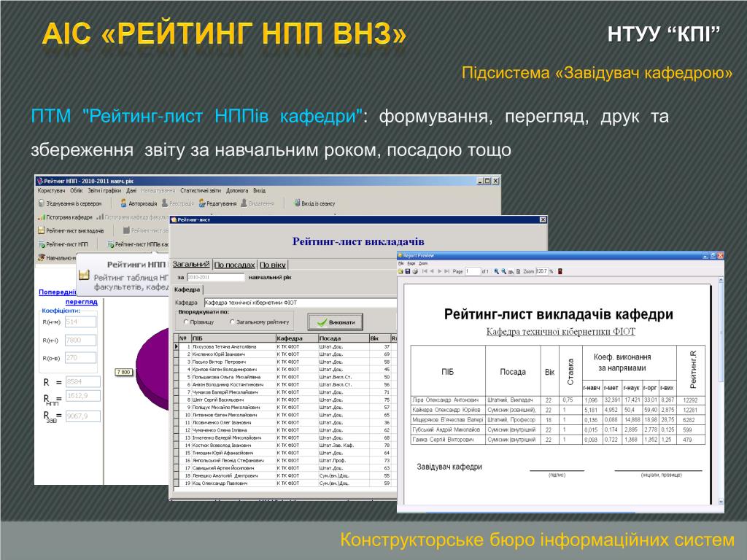Click fit page width icon in Report Preview
The width and height of the screenshot is (747, 560).
511,271
